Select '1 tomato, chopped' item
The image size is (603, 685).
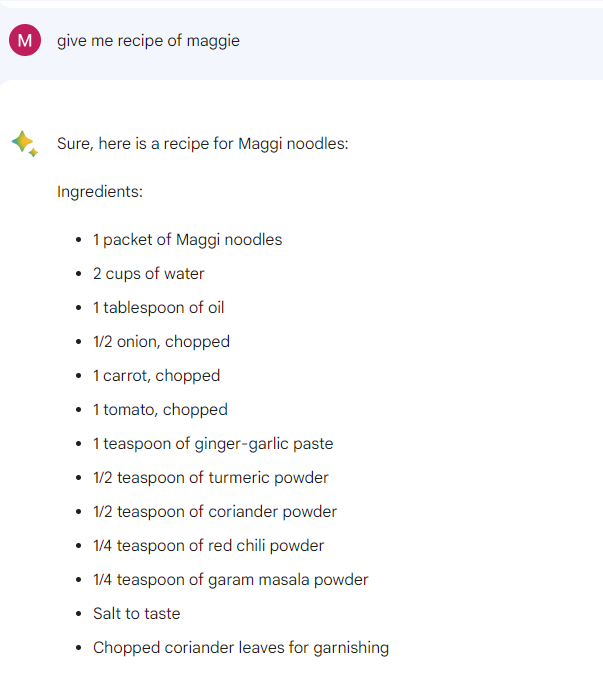160,410
